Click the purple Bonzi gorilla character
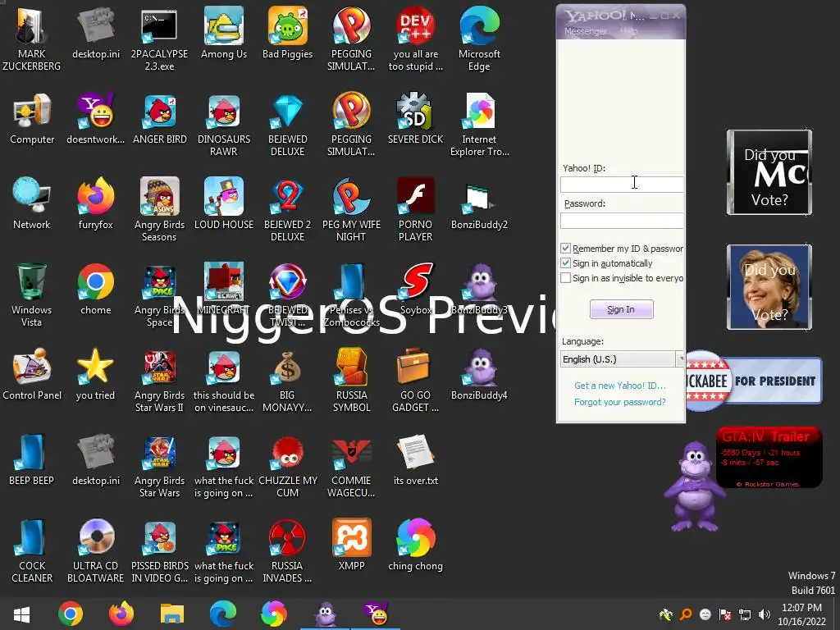 [x=694, y=486]
